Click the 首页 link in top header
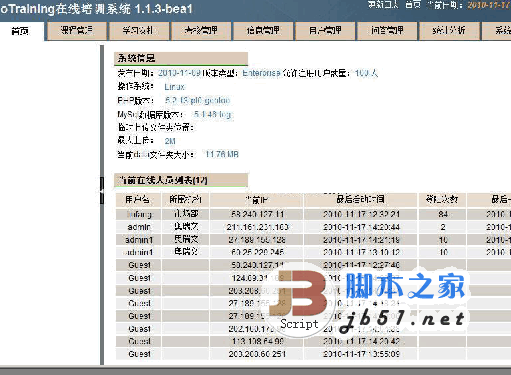 point(413,5)
